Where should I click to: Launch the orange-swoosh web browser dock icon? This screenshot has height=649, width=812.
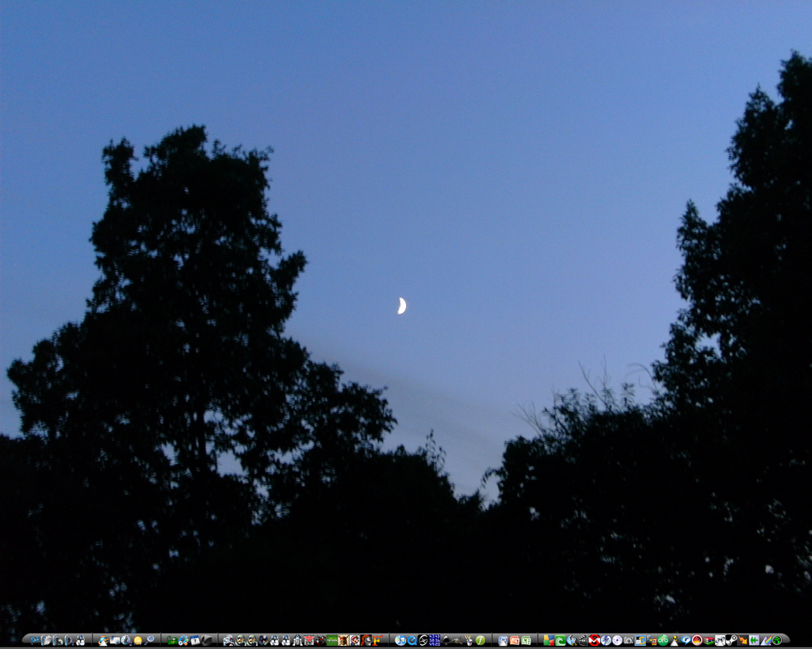tap(103, 640)
